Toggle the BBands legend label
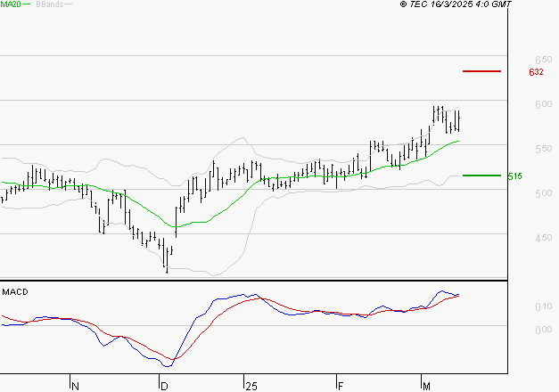The height and width of the screenshot is (392, 559). tap(49, 4)
